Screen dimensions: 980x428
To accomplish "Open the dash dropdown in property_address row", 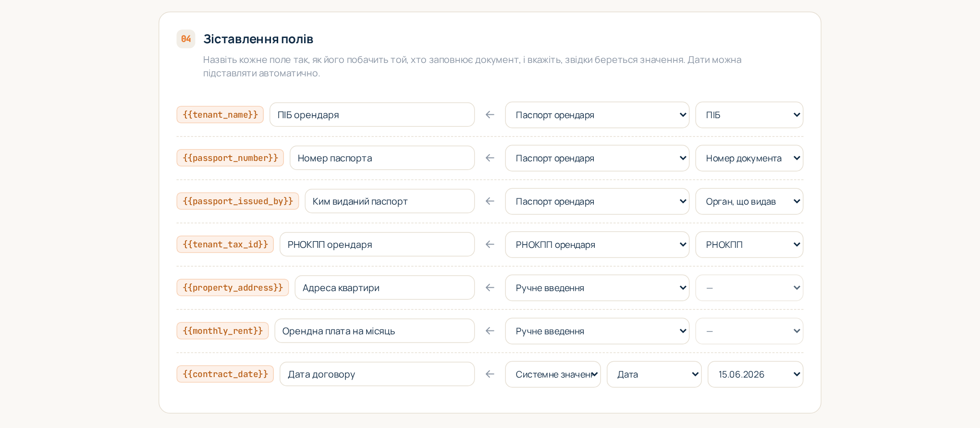I will pyautogui.click(x=749, y=288).
